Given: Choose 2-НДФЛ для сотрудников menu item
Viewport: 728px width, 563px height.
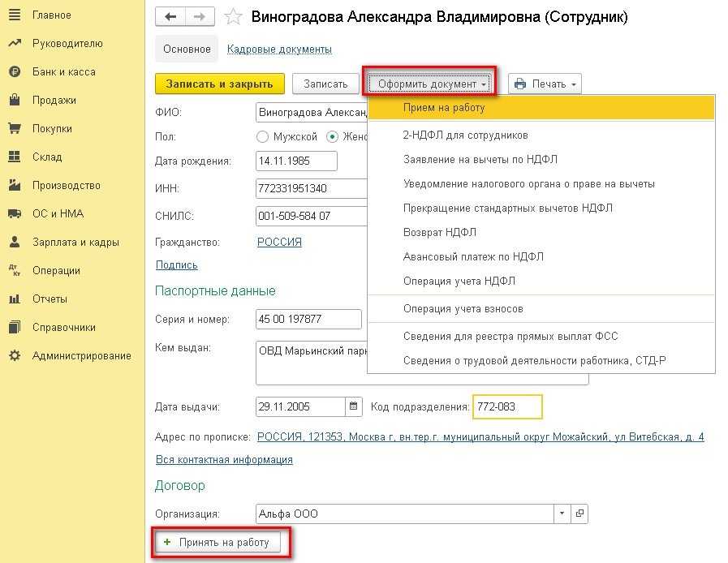Looking at the screenshot, I should [x=541, y=135].
